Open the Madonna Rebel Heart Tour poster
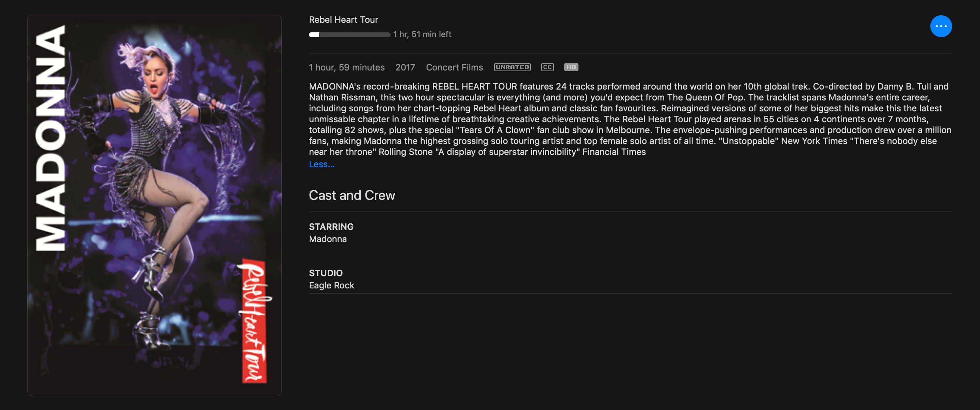Viewport: 980px width, 410px height. click(154, 205)
